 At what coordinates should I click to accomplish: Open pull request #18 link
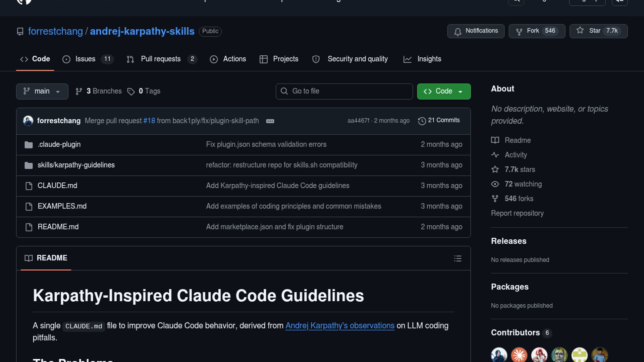[149, 121]
